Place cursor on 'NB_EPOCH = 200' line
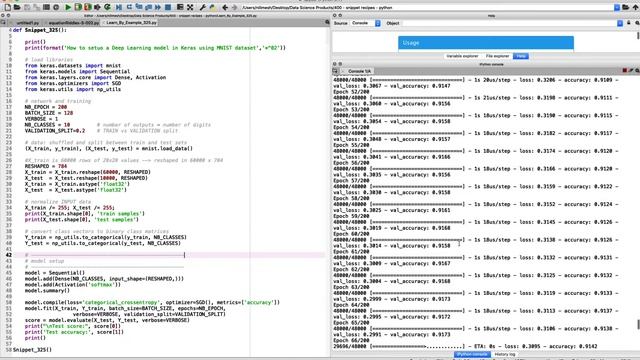The width and height of the screenshot is (640, 360). tap(45, 107)
